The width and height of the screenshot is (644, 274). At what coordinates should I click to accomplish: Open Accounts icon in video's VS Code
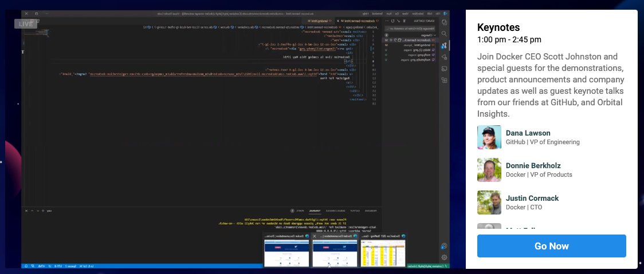(443, 246)
